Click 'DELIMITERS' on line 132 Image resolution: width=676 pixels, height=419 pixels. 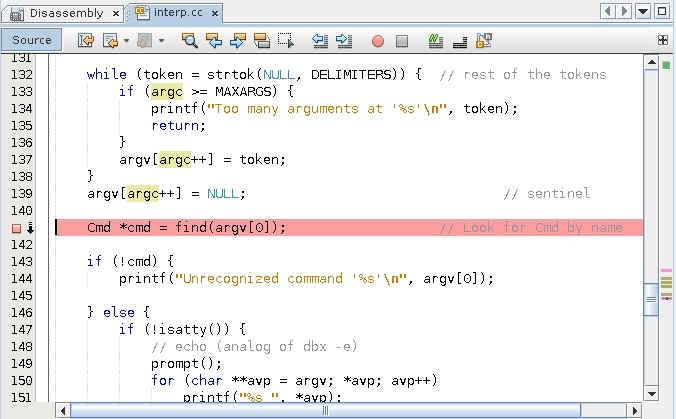[351, 75]
